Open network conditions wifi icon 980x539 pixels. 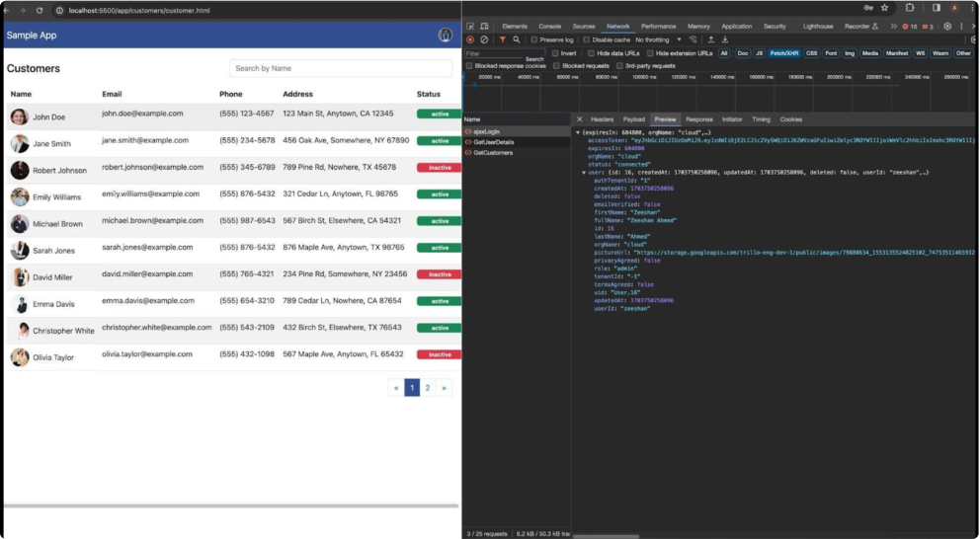(x=693, y=39)
